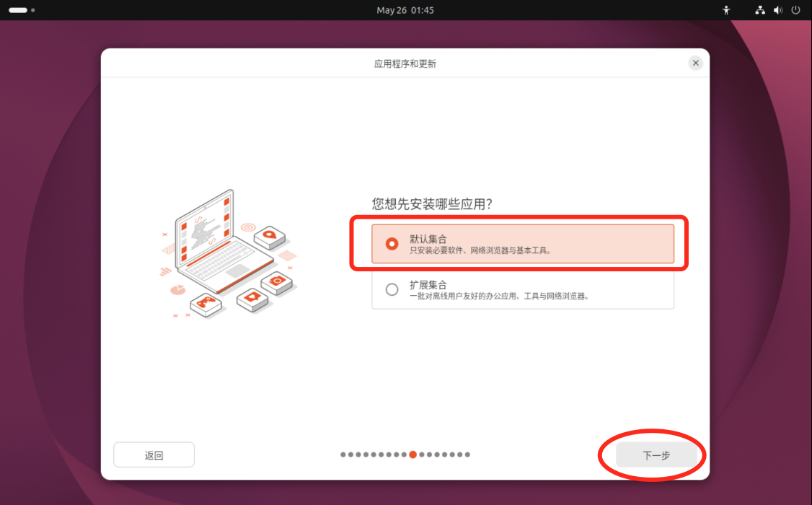812x505 pixels.
Task: Close the installer window
Action: pos(695,63)
